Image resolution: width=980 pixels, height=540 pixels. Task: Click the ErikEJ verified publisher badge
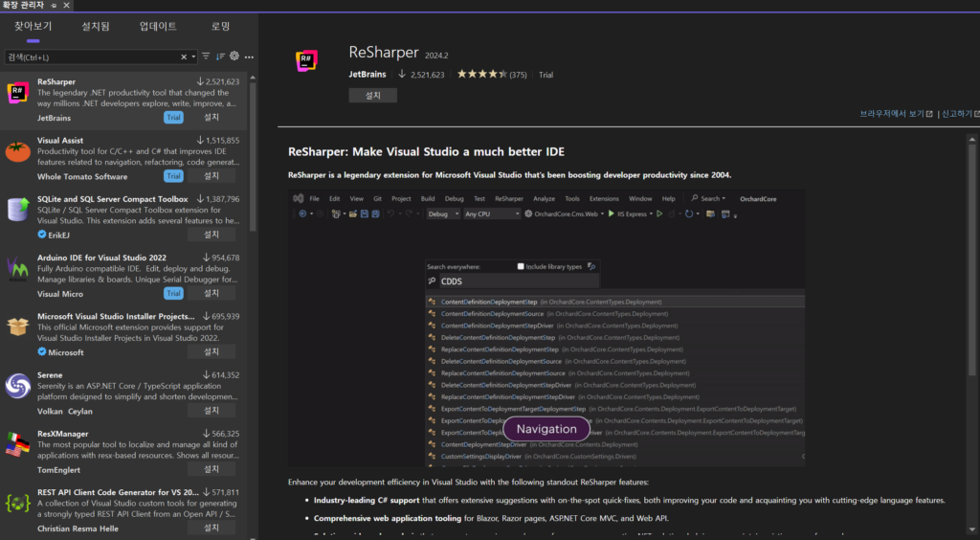[x=42, y=235]
